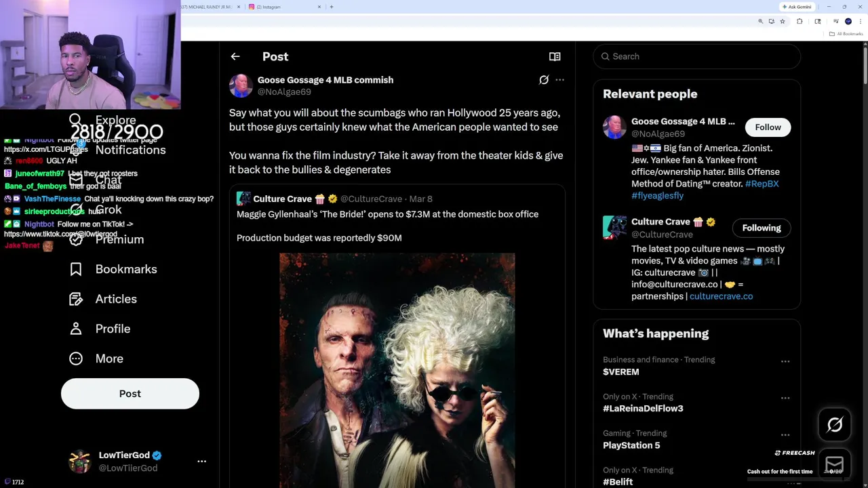
Task: Go to Profile in the sidebar
Action: coord(100,329)
